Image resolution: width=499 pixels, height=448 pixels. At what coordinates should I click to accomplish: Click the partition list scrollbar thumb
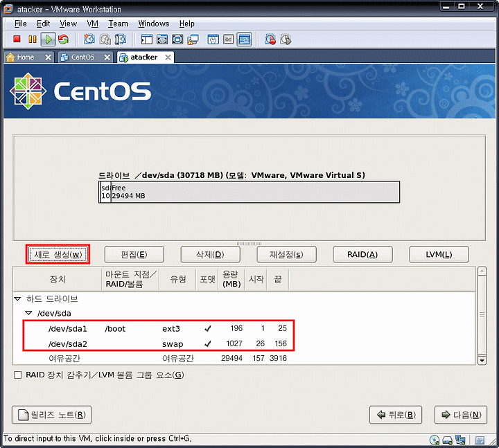(482, 314)
